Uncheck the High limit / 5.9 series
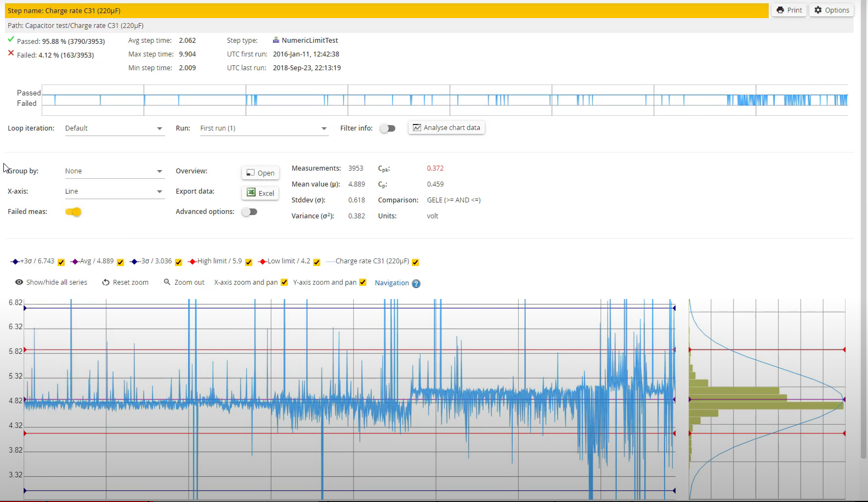The width and height of the screenshot is (868, 502). coord(248,262)
